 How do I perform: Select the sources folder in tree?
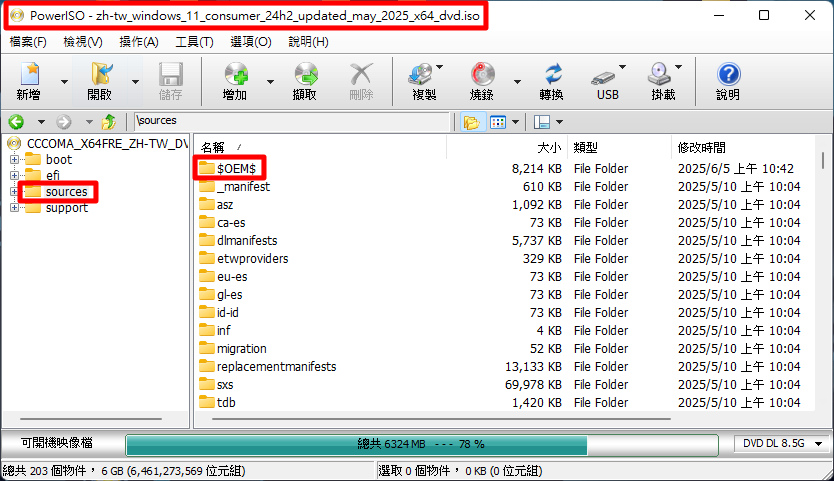pos(66,192)
